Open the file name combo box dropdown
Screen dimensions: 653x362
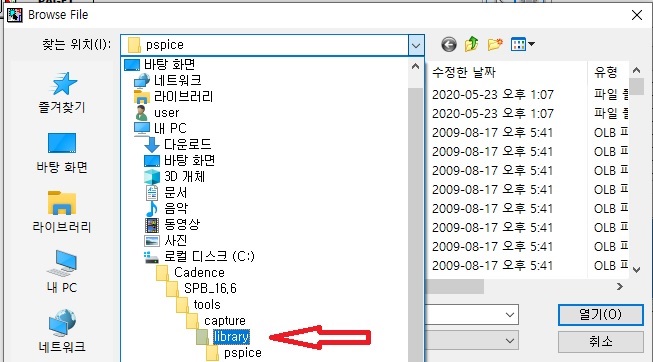tap(510, 315)
